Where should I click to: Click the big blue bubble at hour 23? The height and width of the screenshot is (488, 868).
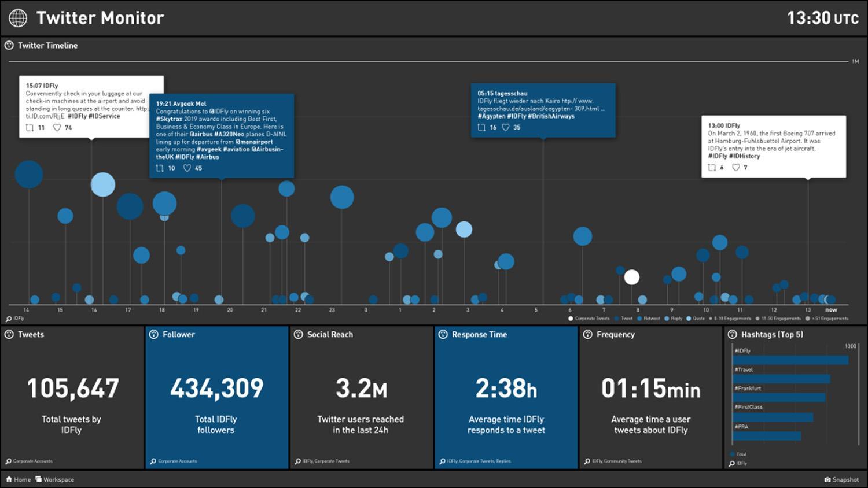[342, 197]
